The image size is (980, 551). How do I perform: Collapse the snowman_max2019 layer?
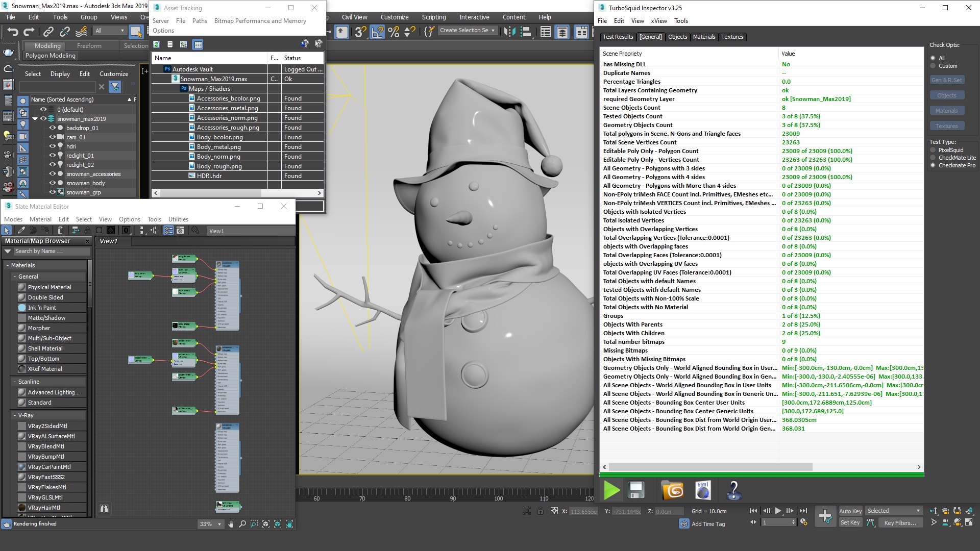click(35, 119)
